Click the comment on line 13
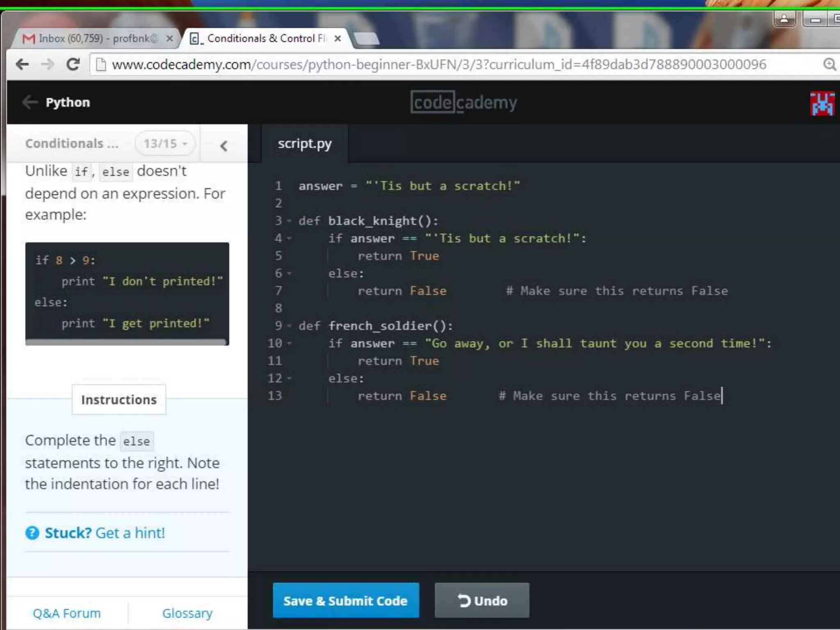Viewport: 840px width, 630px height. 610,396
